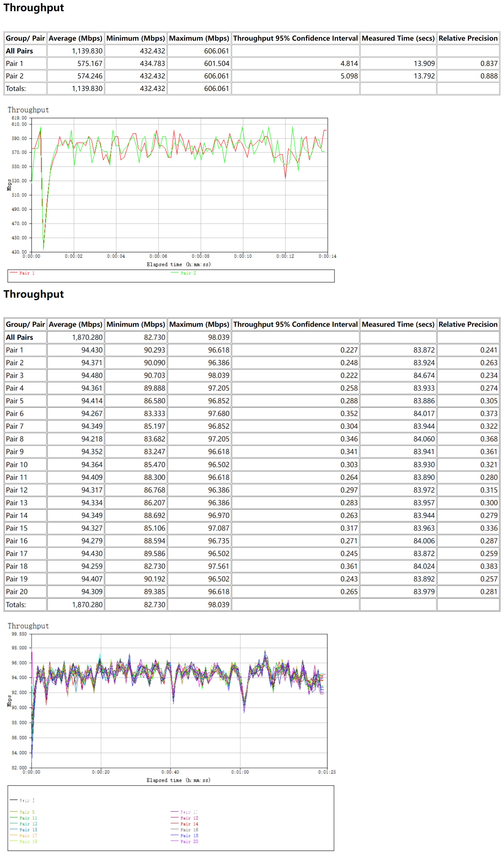The image size is (504, 855).
Task: Select Pair 14 maximum 96.970
Action: tap(219, 516)
